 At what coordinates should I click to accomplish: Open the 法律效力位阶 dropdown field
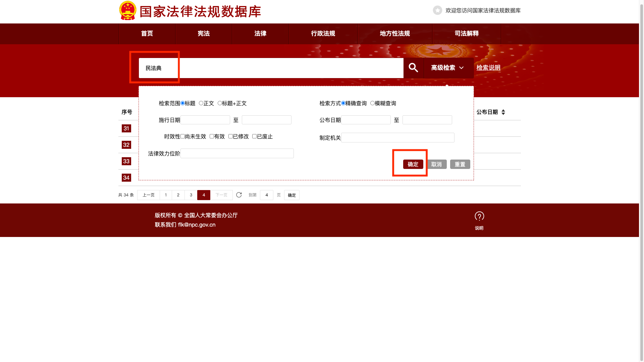pyautogui.click(x=237, y=154)
